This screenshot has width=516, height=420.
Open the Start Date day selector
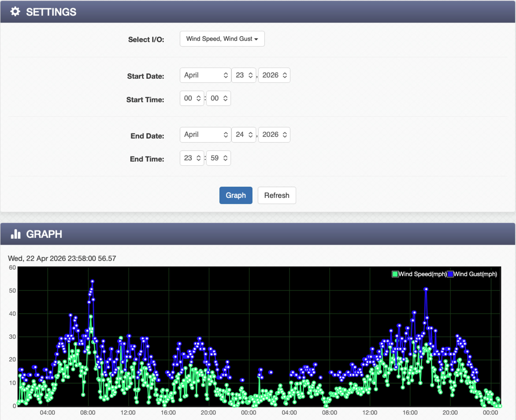(244, 75)
